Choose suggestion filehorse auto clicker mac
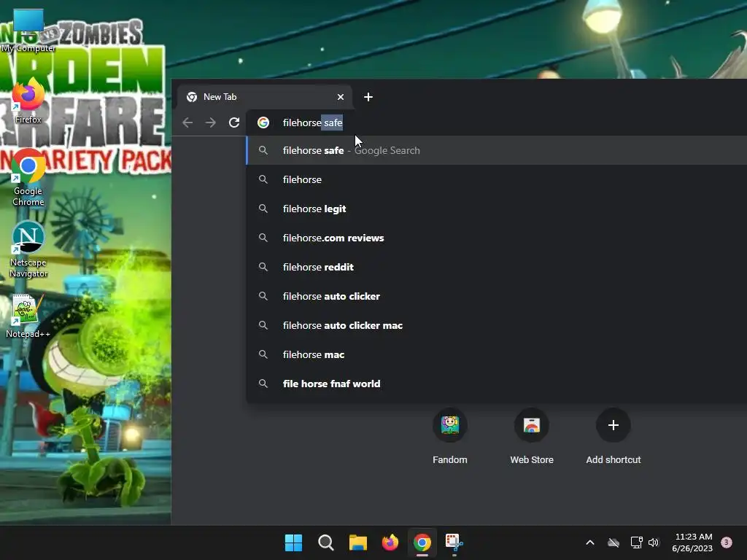 [496, 325]
